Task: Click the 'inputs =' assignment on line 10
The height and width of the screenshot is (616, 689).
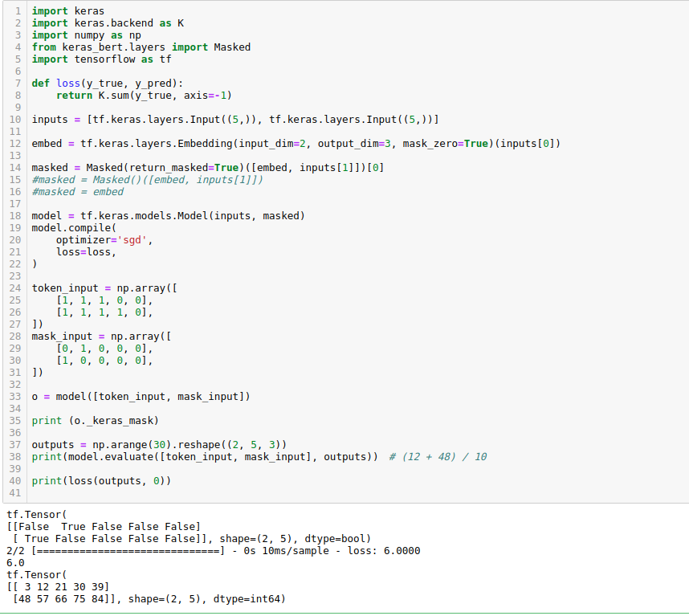Action: 235,120
